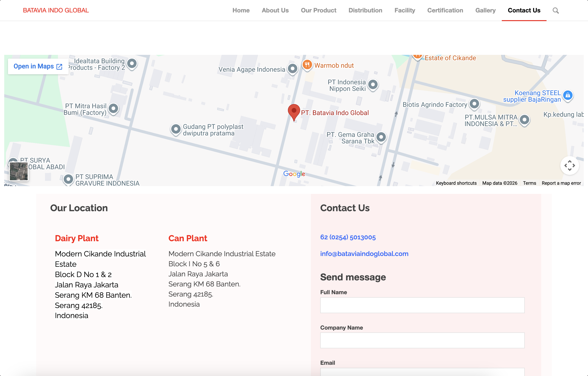588x376 pixels.
Task: Focus the Full Name input field
Action: (422, 305)
